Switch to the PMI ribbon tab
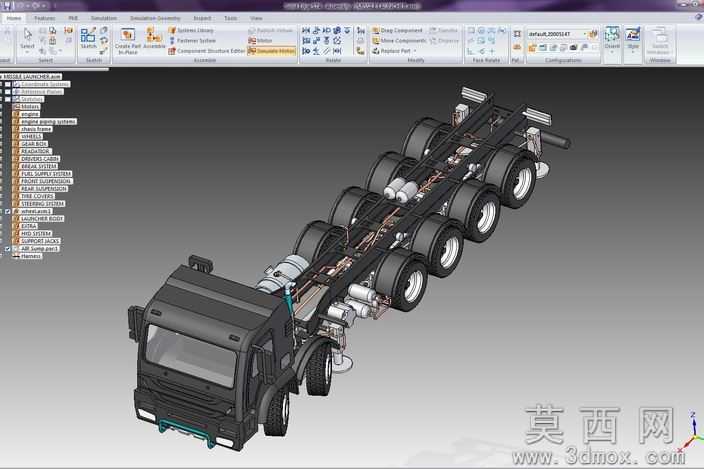Image resolution: width=704 pixels, height=469 pixels. (x=73, y=18)
